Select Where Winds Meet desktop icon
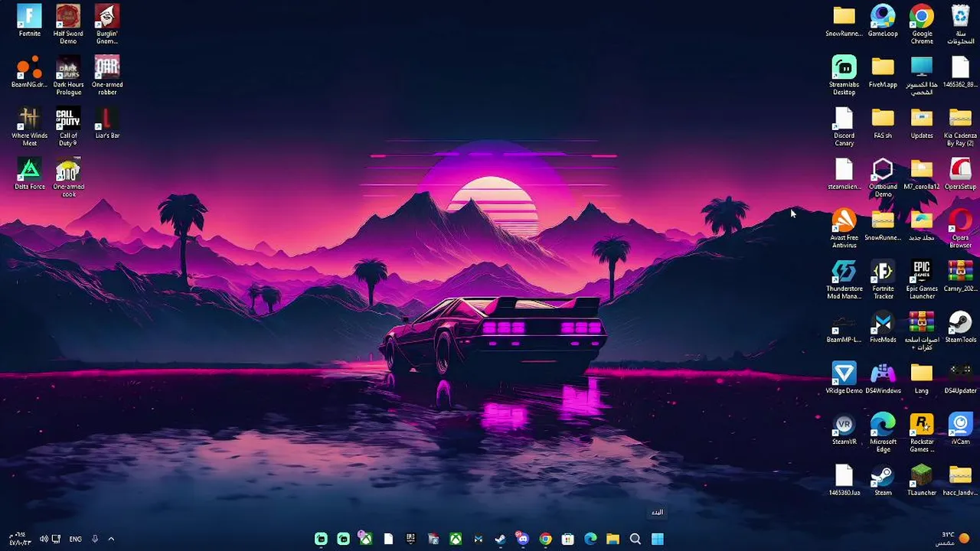Screen dimensions: 980x551 pos(29,126)
